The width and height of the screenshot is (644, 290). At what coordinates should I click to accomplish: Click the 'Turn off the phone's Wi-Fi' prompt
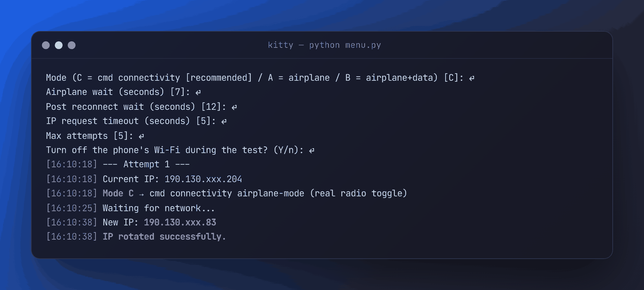tap(180, 150)
